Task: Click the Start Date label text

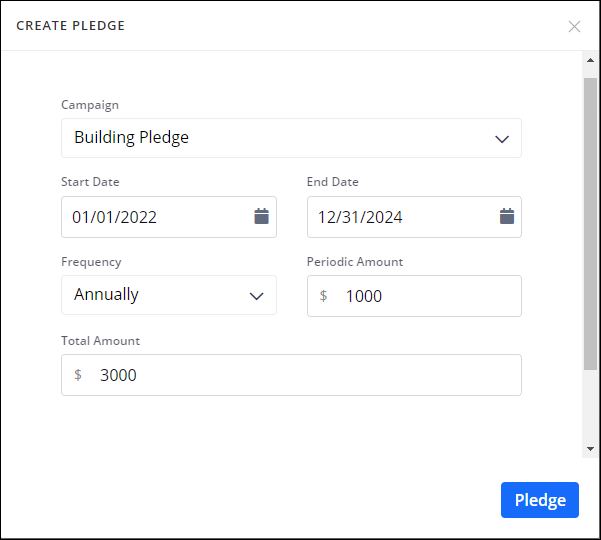Action: tap(90, 182)
